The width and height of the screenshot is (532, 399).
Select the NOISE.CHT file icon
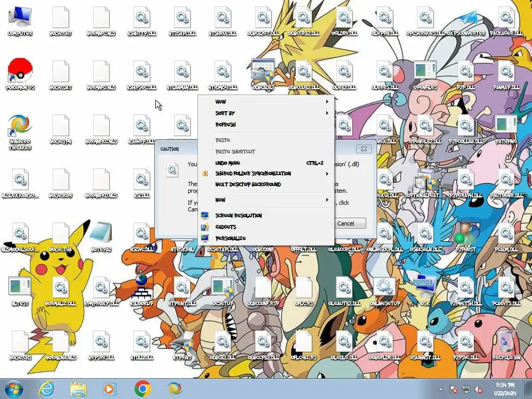pos(60,21)
